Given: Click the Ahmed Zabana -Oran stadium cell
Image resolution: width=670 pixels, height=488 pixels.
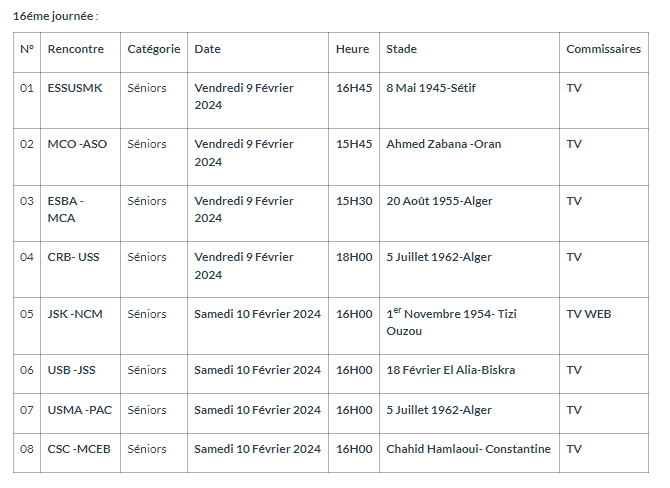Looking at the screenshot, I should pyautogui.click(x=444, y=144).
